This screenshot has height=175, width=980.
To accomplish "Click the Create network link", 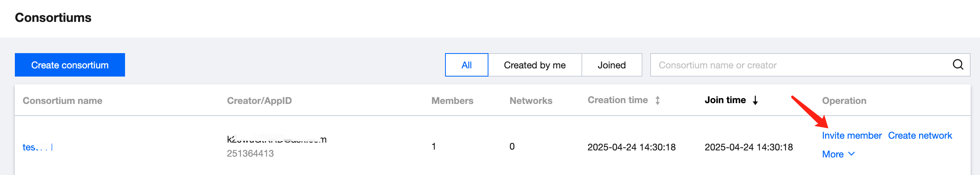I will [x=920, y=136].
